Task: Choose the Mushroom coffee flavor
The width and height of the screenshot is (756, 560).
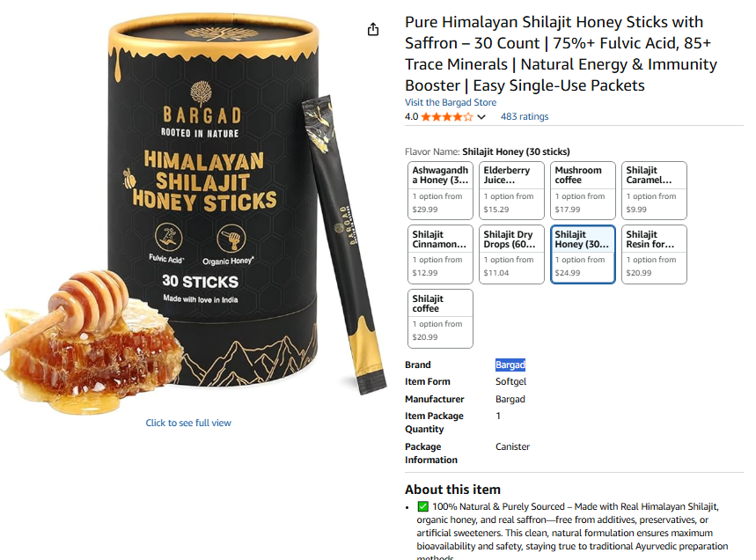Action: 582,190
